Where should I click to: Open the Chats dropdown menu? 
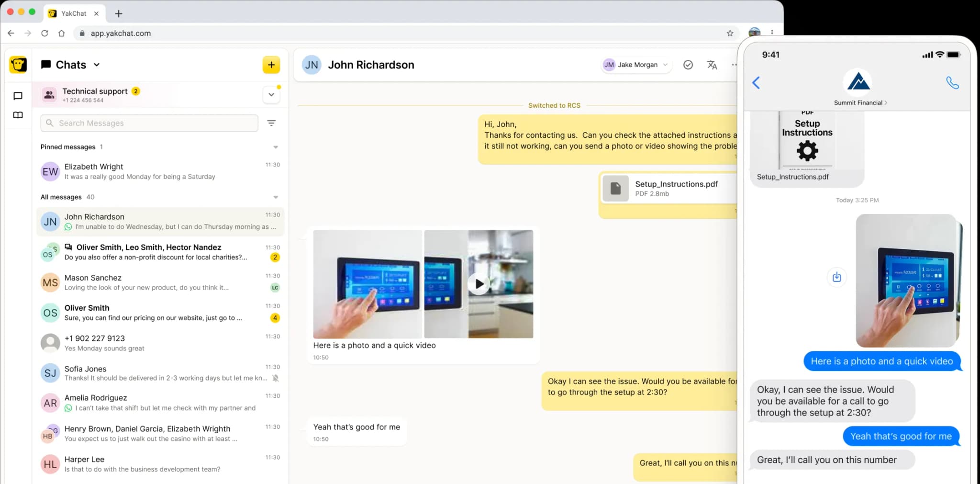tap(97, 65)
